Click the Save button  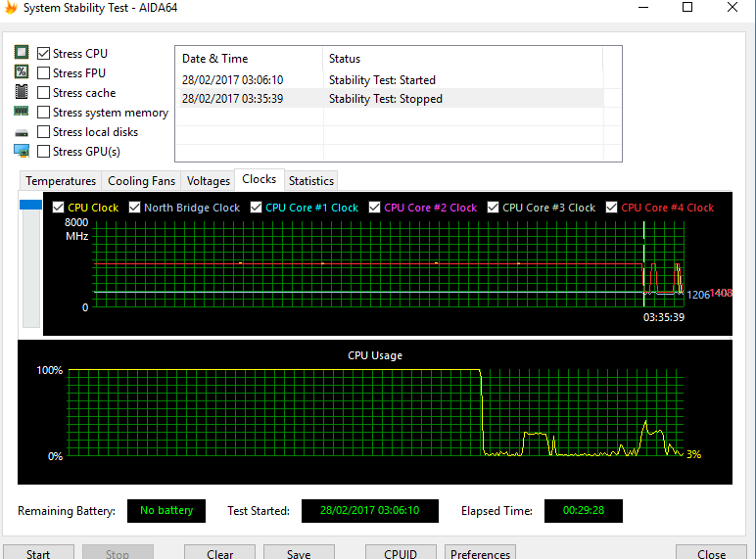point(299,553)
